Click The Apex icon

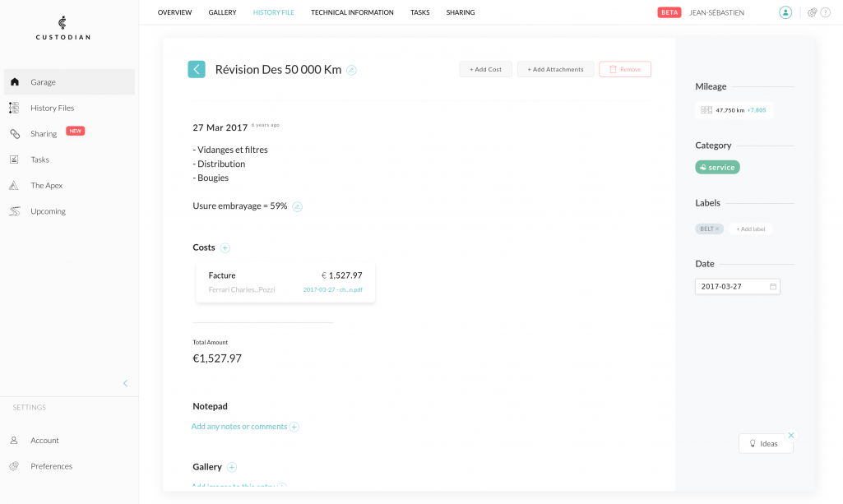[14, 185]
